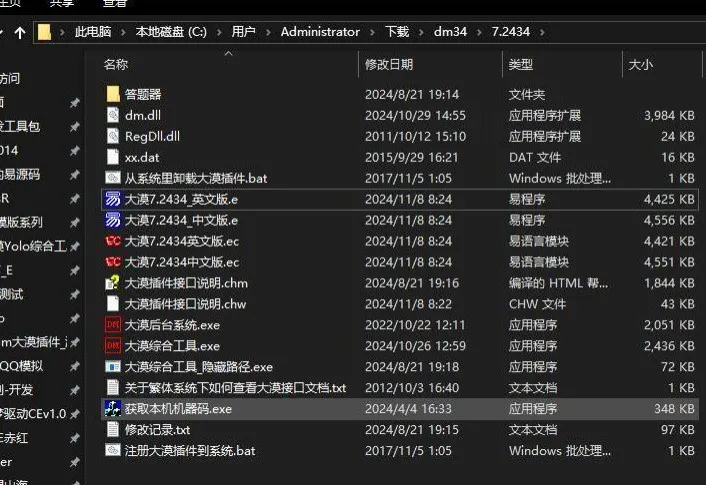Click icon of 大漠7.2434_英文版.e
Screen dimensions: 706x485
pos(113,199)
